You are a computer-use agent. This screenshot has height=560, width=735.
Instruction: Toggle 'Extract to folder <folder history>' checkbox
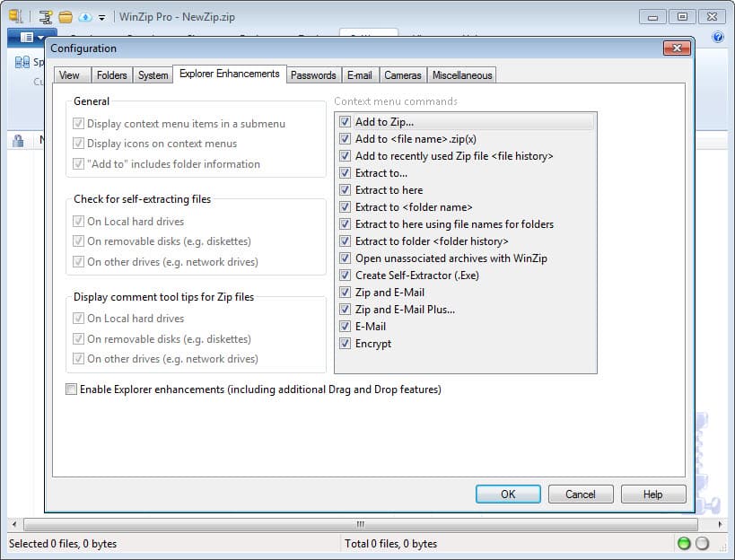(x=345, y=241)
